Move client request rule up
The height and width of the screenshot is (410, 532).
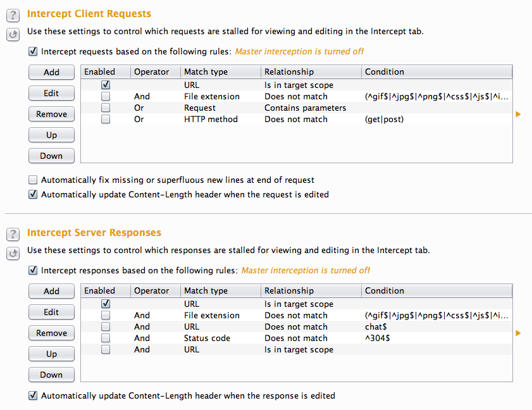click(x=51, y=135)
